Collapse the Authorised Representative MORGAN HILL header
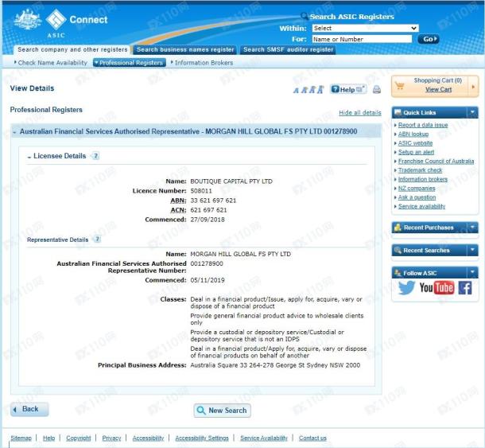Viewport: 485px width, 448px height. pos(14,133)
